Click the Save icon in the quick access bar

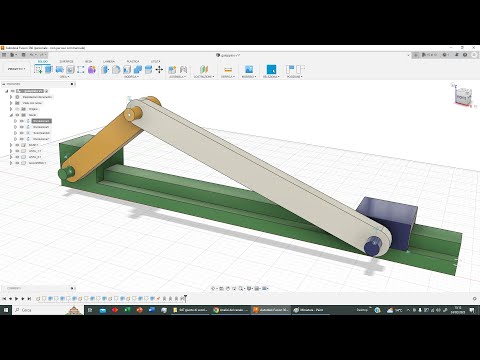pos(23,55)
